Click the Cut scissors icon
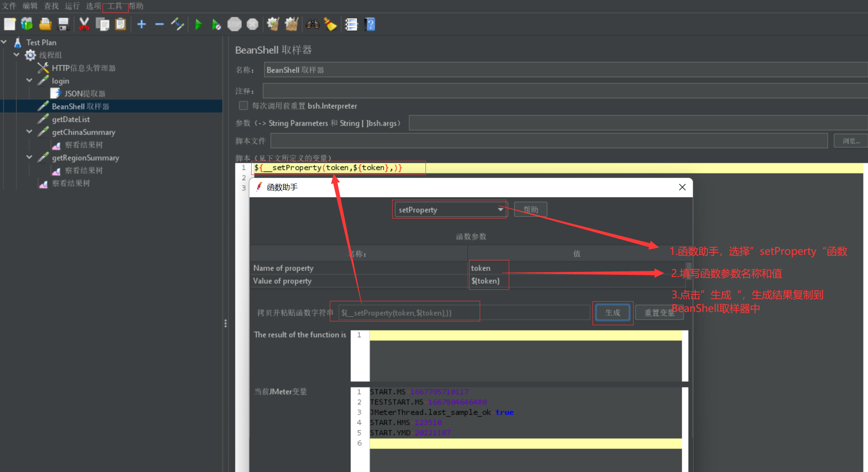Viewport: 868px width, 472px height. pyautogui.click(x=84, y=24)
